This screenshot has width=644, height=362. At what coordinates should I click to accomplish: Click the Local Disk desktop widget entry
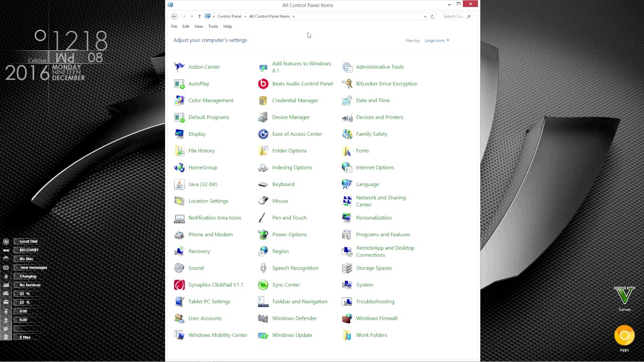[29, 241]
